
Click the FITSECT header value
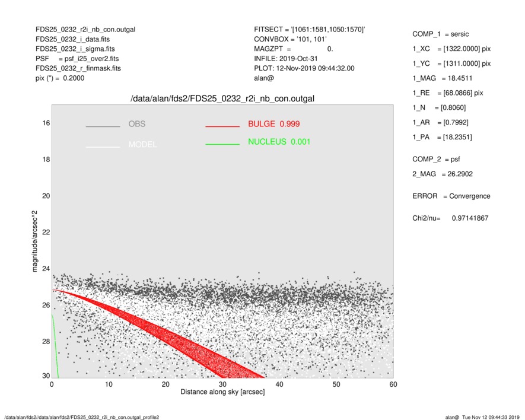tap(309, 30)
